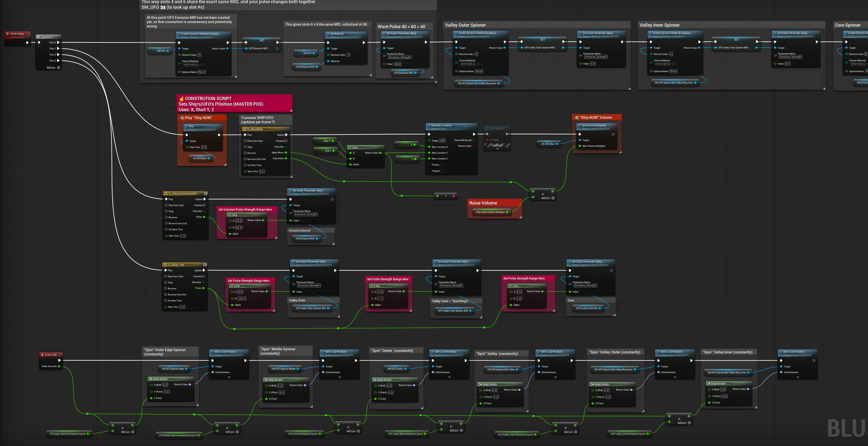Click Lerp A value 20.0 in Emissive Pulse range

239,221
